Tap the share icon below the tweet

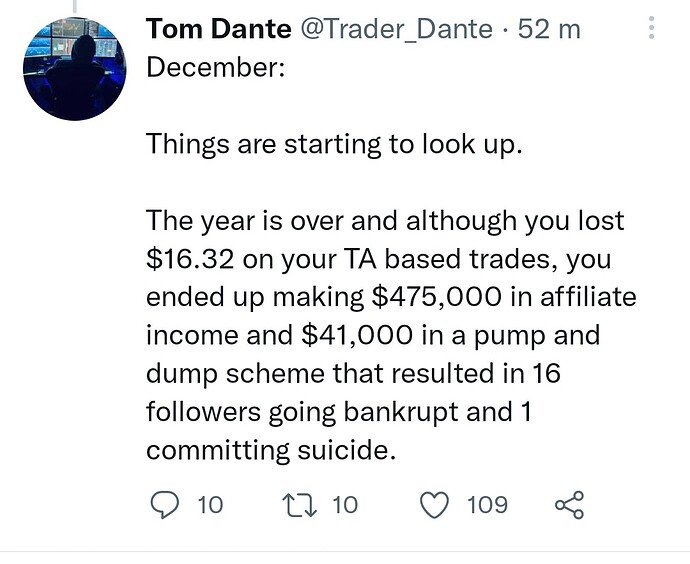(x=569, y=505)
